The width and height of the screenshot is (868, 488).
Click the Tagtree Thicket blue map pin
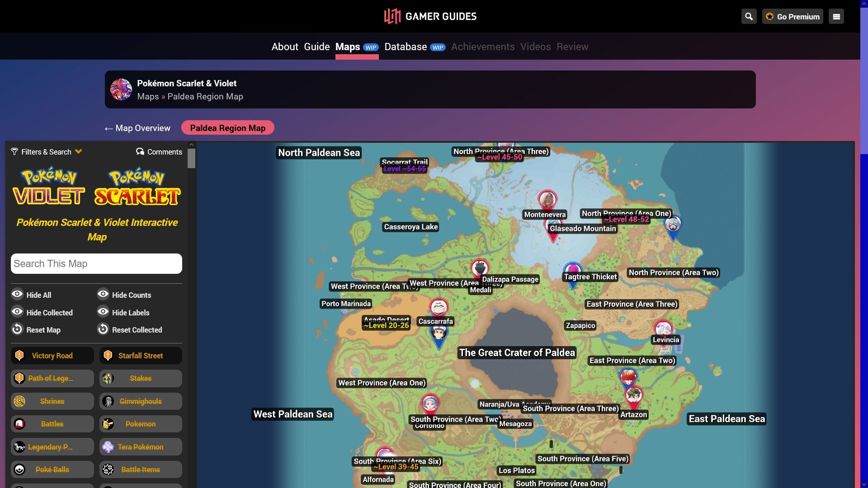(573, 270)
